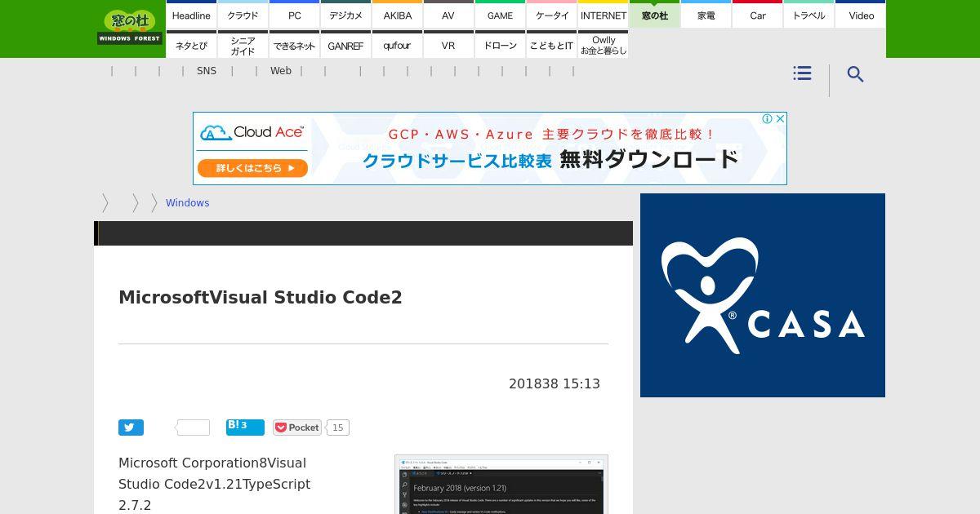Open the ドローン site tab
This screenshot has height=514, width=980.
coord(500,45)
